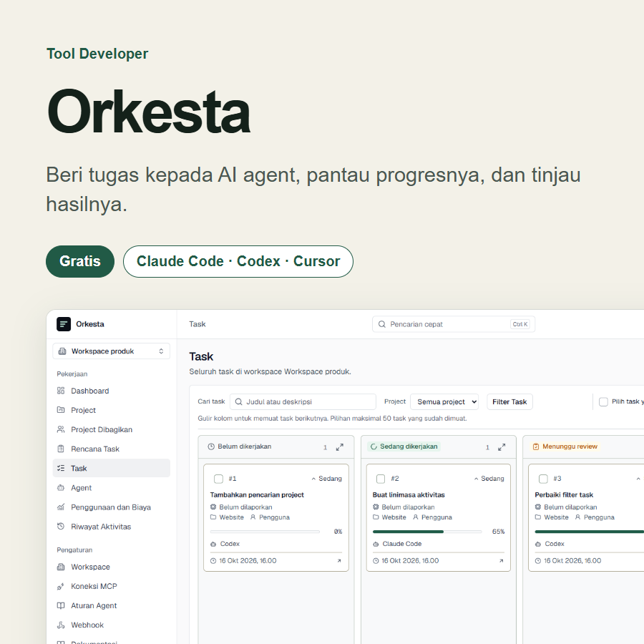Viewport: 644px width, 644px height.
Task: Click the Task breadcrumb in top bar
Action: click(x=197, y=324)
